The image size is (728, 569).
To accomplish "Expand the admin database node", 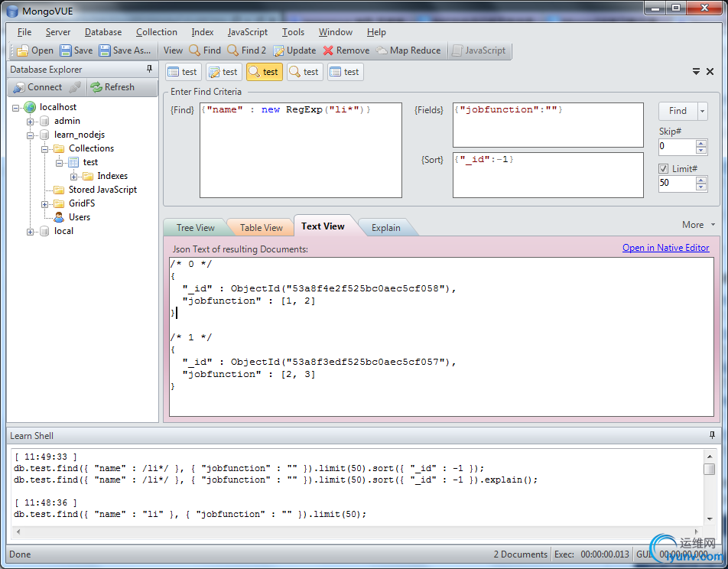I will pyautogui.click(x=31, y=121).
